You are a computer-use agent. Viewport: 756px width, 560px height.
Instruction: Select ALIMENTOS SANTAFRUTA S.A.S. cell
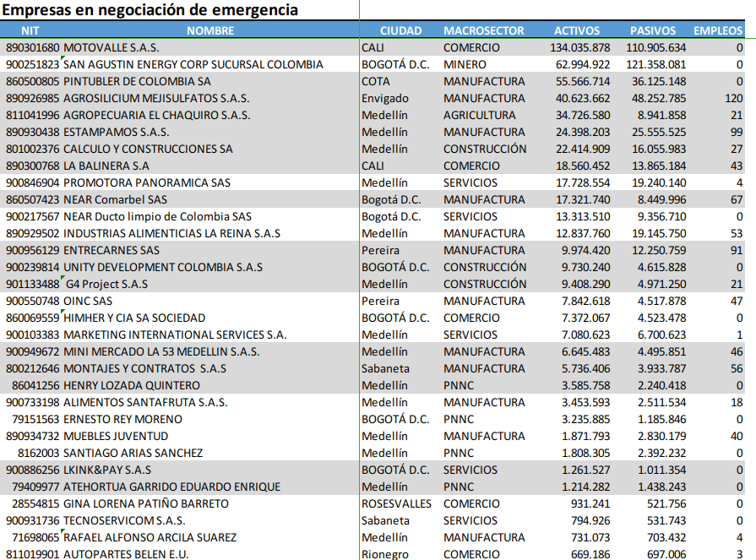[145, 402]
